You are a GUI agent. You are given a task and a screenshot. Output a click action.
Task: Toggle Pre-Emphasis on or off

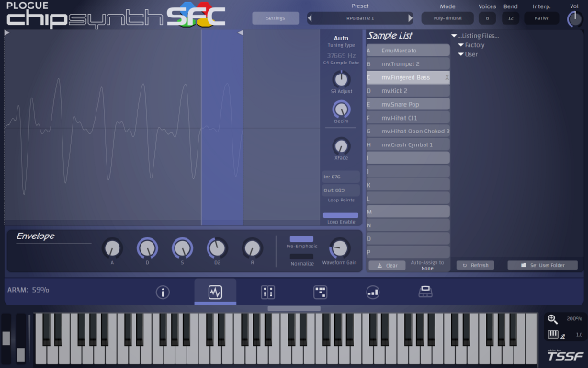(x=301, y=239)
